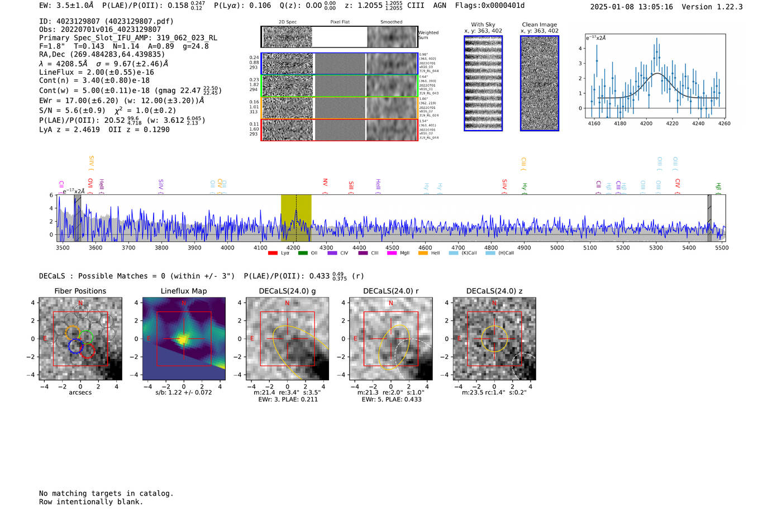
Task: Select the orange fiber circle in Fiber Positions
Action: pyautogui.click(x=73, y=333)
